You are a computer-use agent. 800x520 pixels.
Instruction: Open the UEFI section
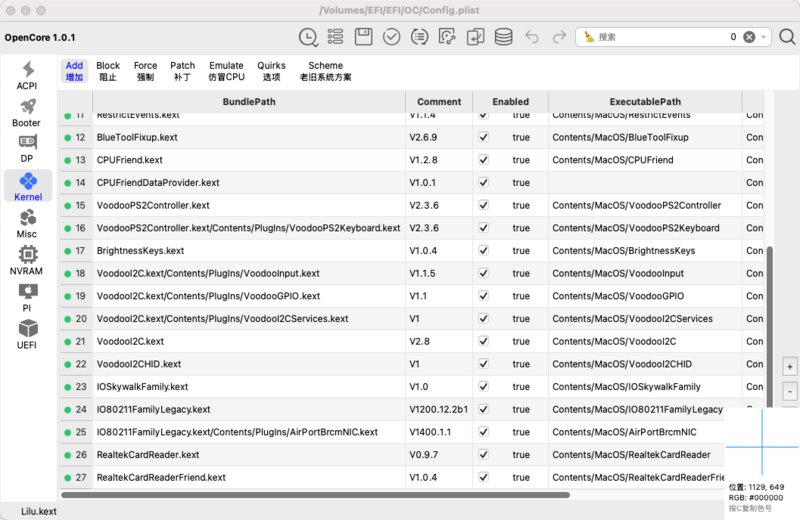[27, 335]
